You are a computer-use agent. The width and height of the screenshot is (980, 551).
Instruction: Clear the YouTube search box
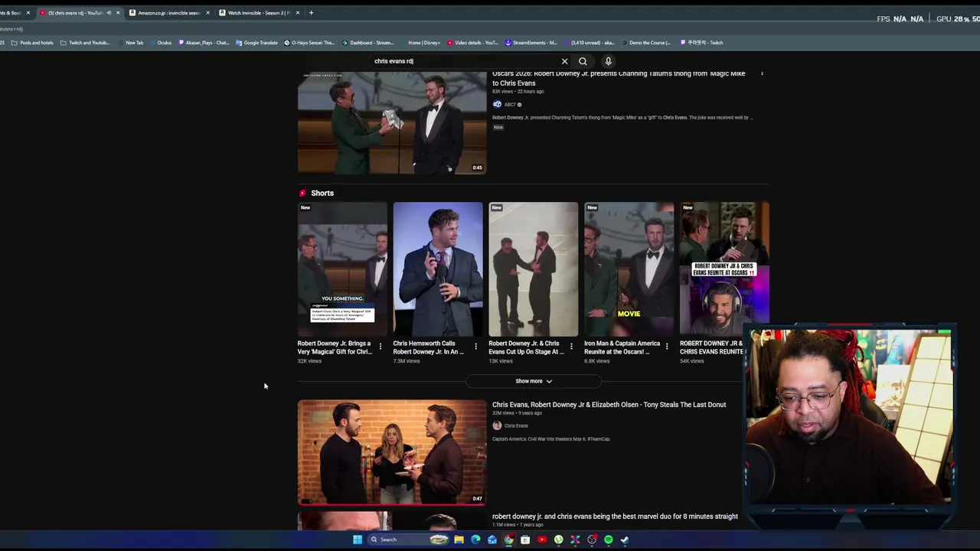[564, 61]
